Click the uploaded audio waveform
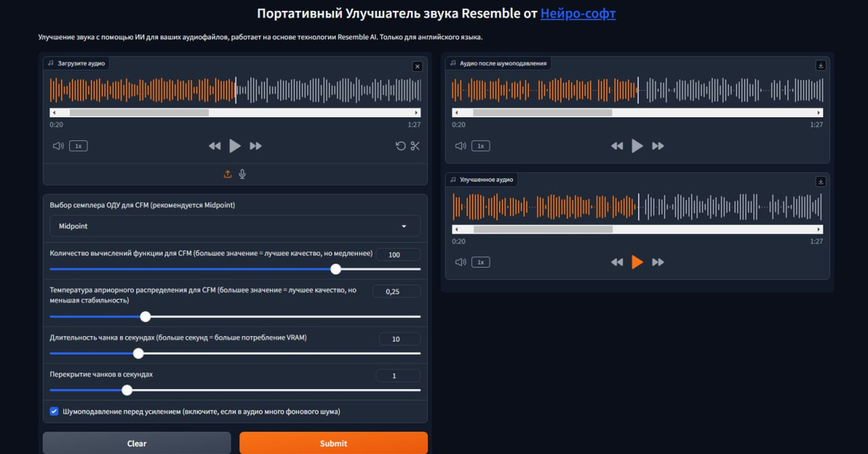Image resolution: width=868 pixels, height=454 pixels. (235, 90)
